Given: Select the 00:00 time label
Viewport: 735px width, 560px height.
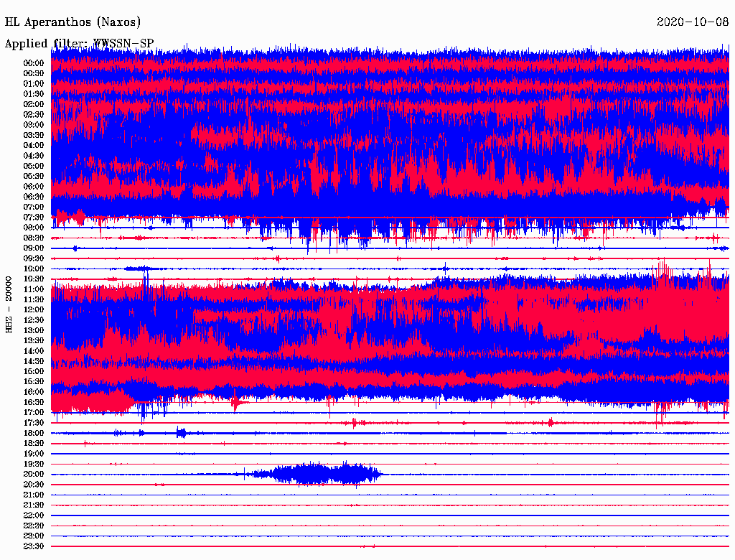Looking at the screenshot, I should click(34, 63).
